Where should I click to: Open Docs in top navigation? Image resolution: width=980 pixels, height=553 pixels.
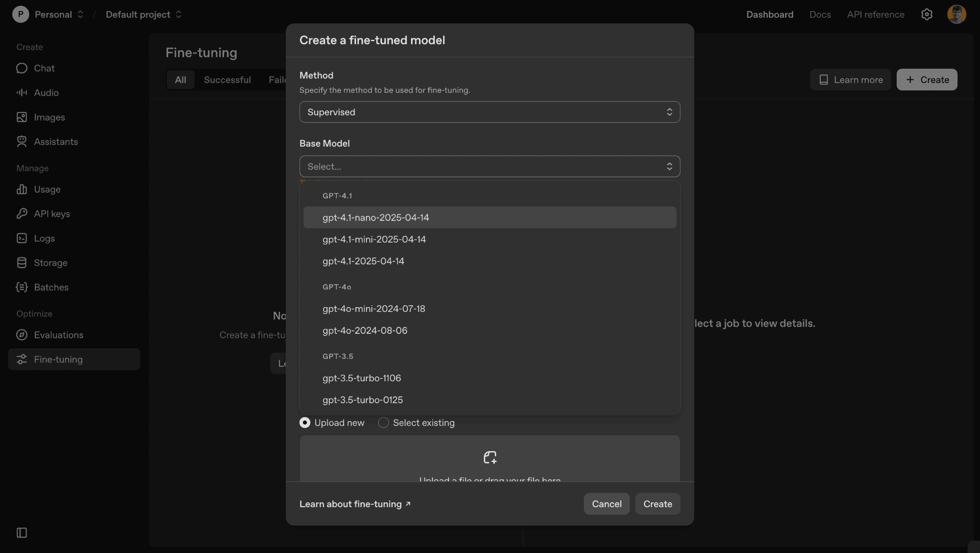tap(820, 14)
